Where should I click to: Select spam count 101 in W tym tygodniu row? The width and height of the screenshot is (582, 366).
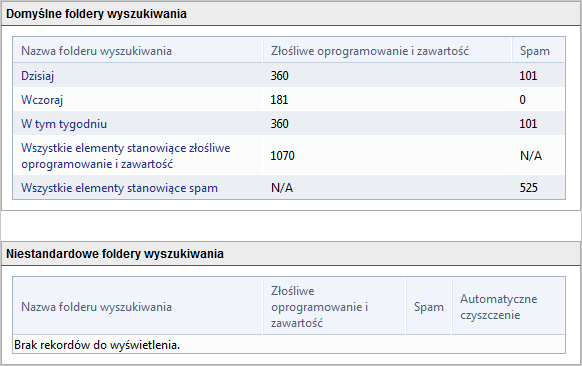[x=528, y=124]
